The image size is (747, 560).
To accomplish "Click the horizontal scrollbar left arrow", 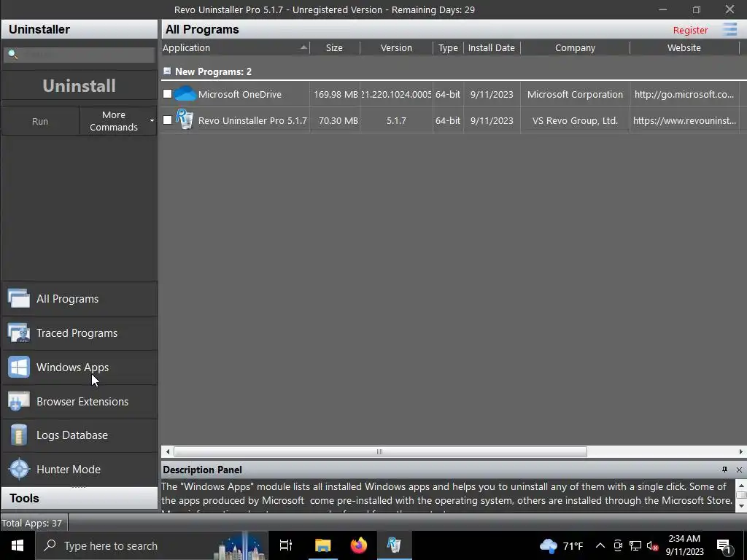I will click(x=167, y=451).
